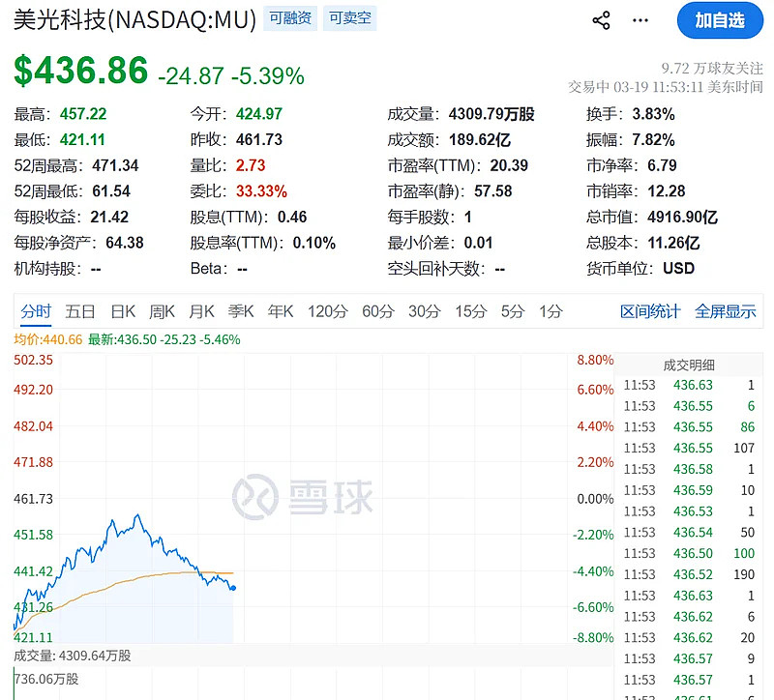Click the 市销率 value 12.28
The image size is (774, 700).
coord(667,190)
